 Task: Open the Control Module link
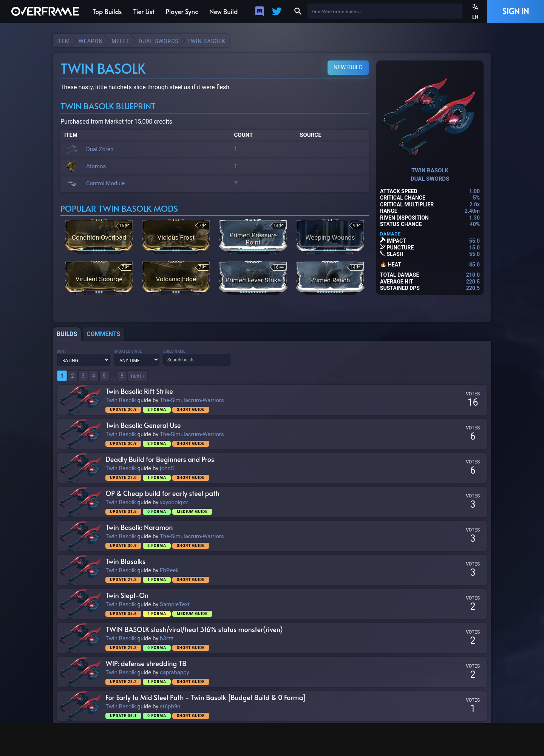(105, 183)
